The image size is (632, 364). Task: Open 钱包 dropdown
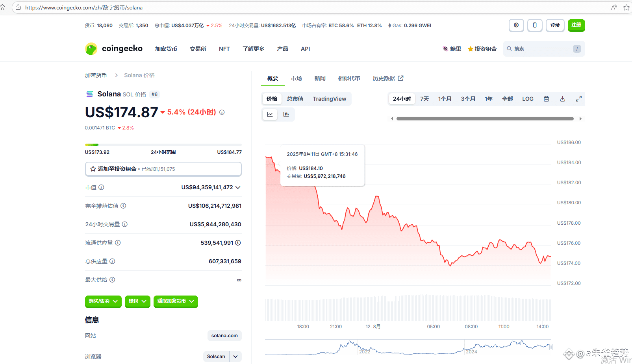pyautogui.click(x=137, y=301)
